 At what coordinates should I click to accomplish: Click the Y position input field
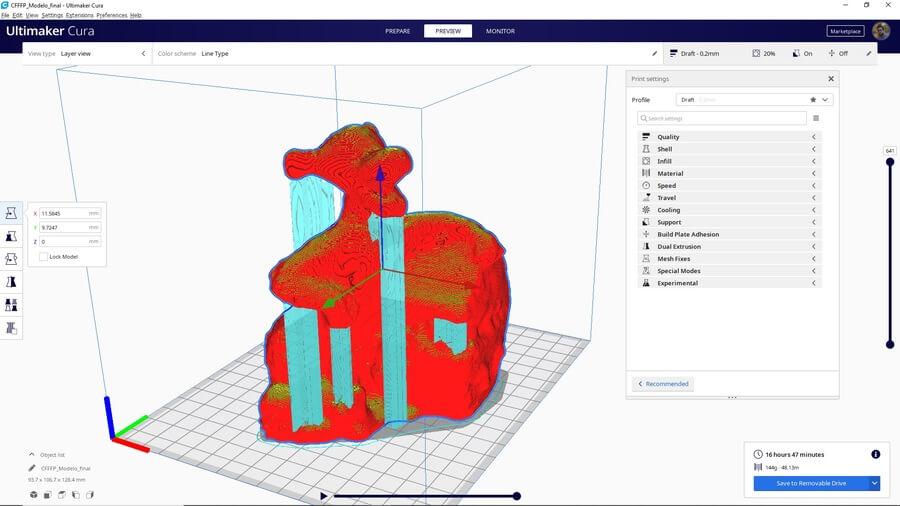(70, 227)
